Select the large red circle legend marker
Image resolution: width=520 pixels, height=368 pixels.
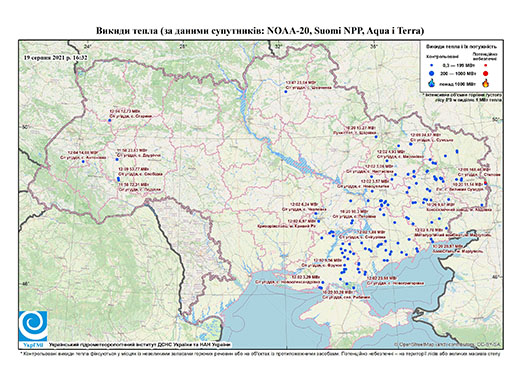coord(485,73)
